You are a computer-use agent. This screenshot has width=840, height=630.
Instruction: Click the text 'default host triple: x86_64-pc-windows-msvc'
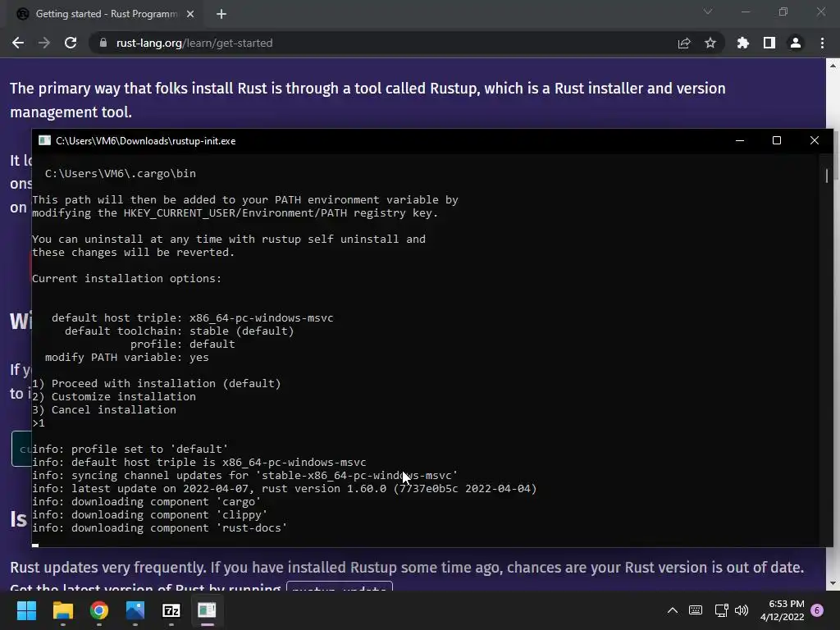192,318
